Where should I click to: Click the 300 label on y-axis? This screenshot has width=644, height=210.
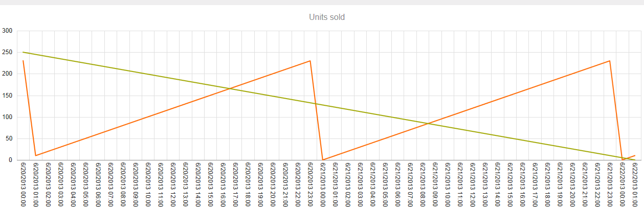[7, 31]
